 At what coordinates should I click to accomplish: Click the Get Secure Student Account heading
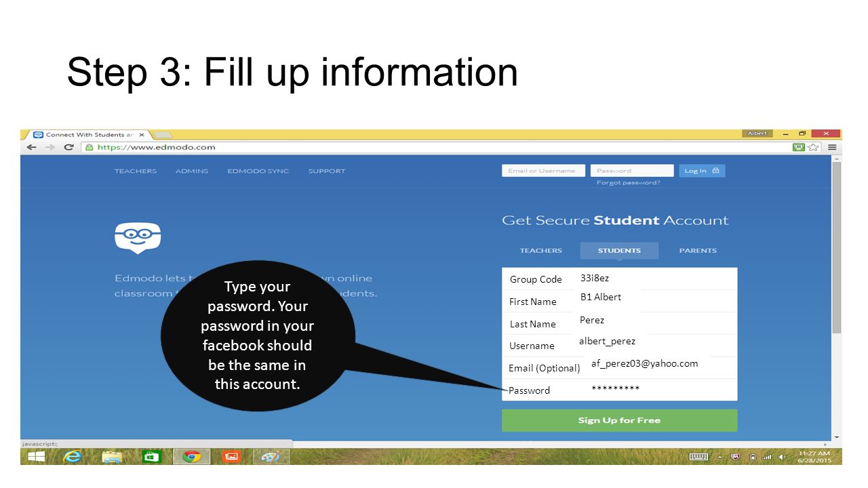click(615, 220)
